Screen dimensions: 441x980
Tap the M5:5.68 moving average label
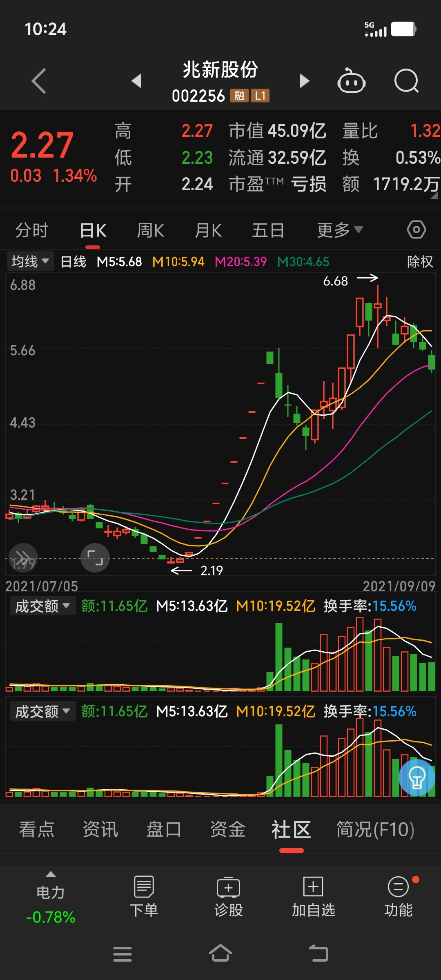(x=119, y=261)
